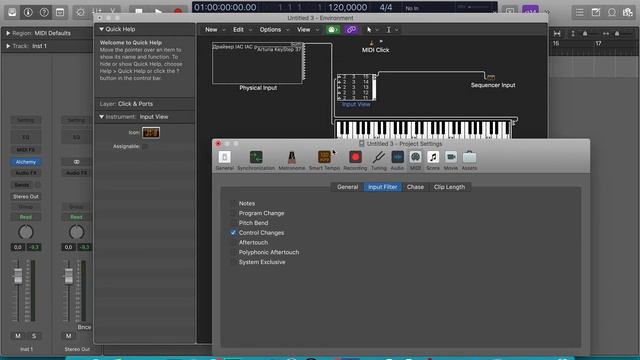Toggle the Toolbar button in control bar
640x360 pixels.
pos(60,12)
